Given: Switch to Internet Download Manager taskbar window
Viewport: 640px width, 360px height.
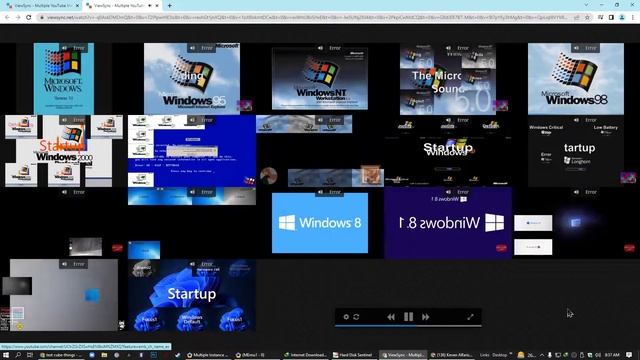Looking at the screenshot, I should tap(305, 355).
